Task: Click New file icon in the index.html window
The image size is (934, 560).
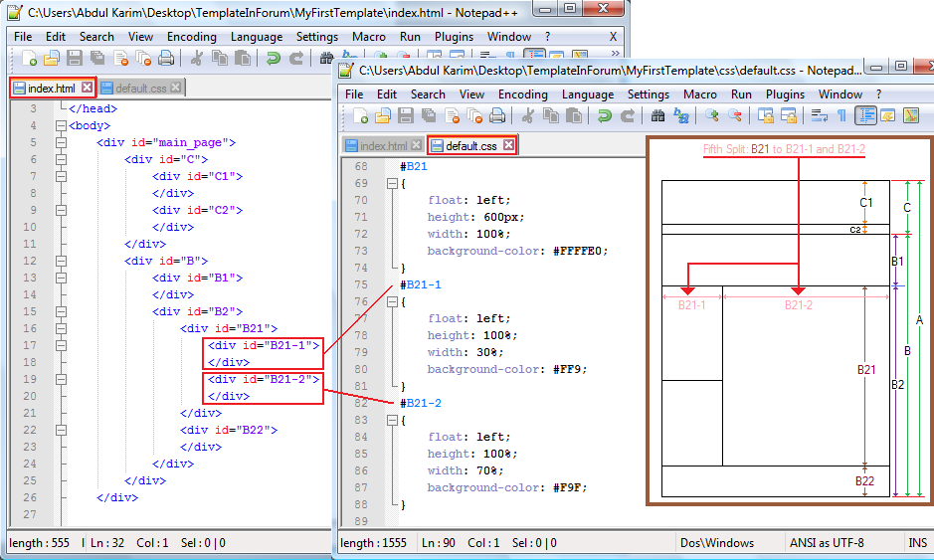Action: (30, 59)
